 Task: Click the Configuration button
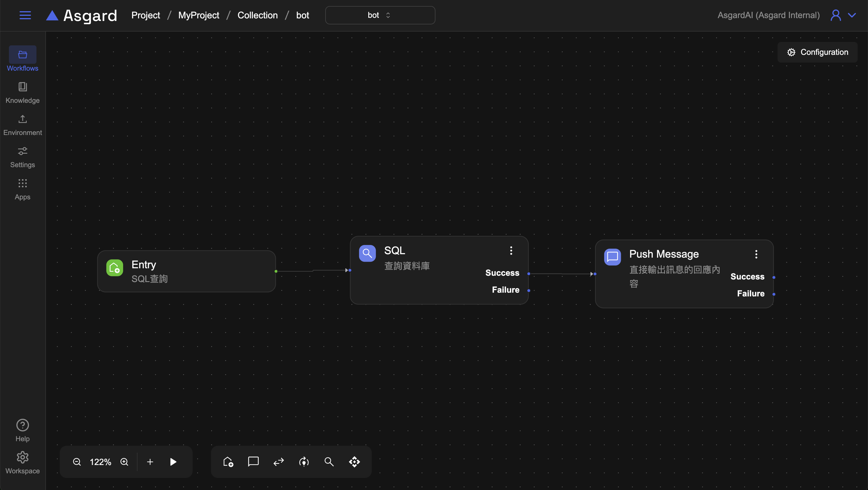click(817, 52)
